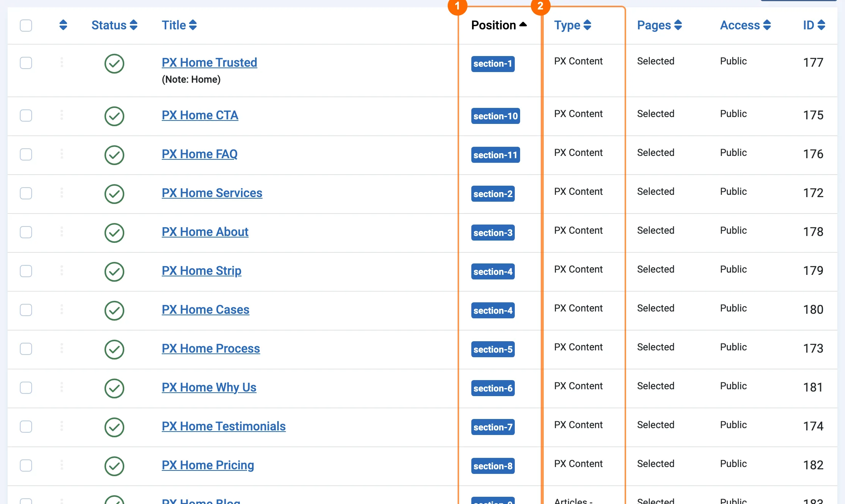The width and height of the screenshot is (845, 504).
Task: Click the section-8 position badge
Action: (x=493, y=466)
